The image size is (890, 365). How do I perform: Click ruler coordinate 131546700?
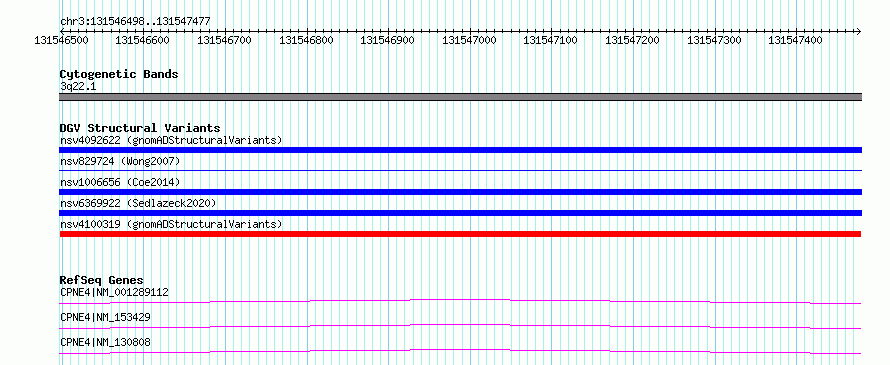pos(225,40)
